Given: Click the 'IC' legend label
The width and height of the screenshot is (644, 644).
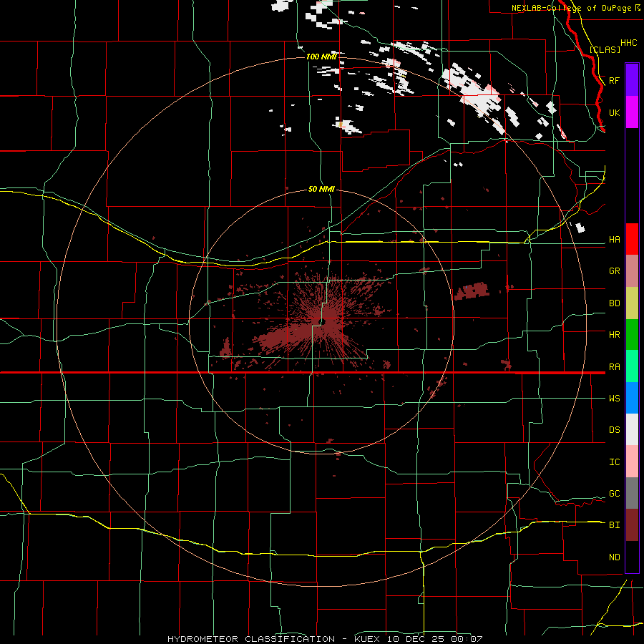Looking at the screenshot, I should click(x=614, y=462).
